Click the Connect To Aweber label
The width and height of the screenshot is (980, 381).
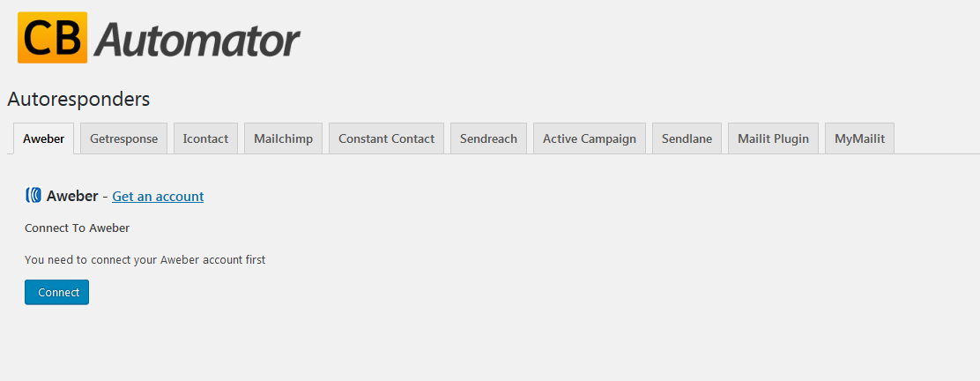[x=77, y=228]
